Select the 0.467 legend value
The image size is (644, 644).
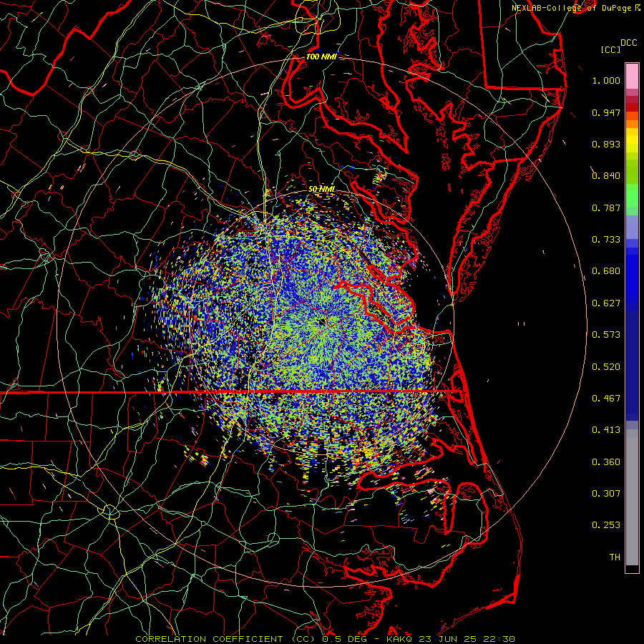click(606, 399)
